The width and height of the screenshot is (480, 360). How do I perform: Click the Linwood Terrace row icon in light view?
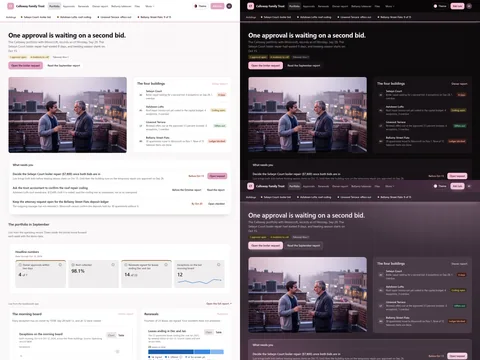[x=141, y=126]
